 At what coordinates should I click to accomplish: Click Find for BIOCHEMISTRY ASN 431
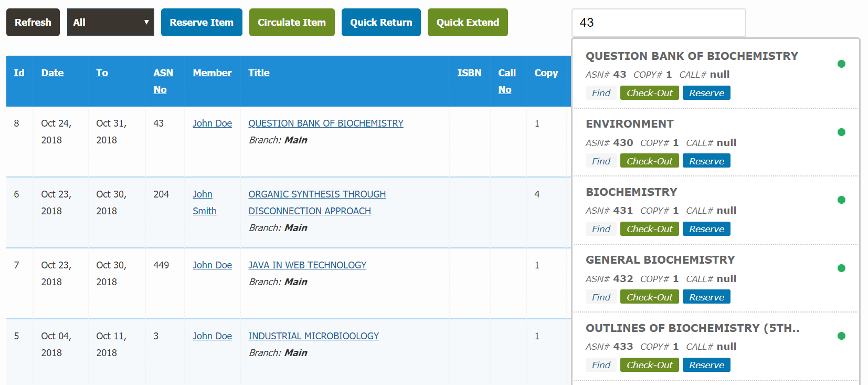(601, 229)
